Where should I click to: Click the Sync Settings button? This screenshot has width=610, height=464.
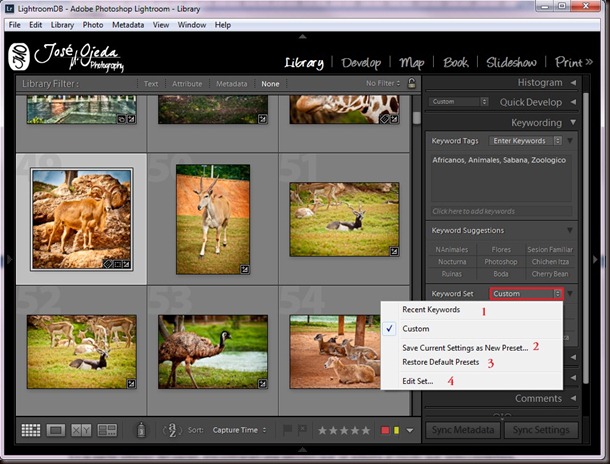pos(541,430)
